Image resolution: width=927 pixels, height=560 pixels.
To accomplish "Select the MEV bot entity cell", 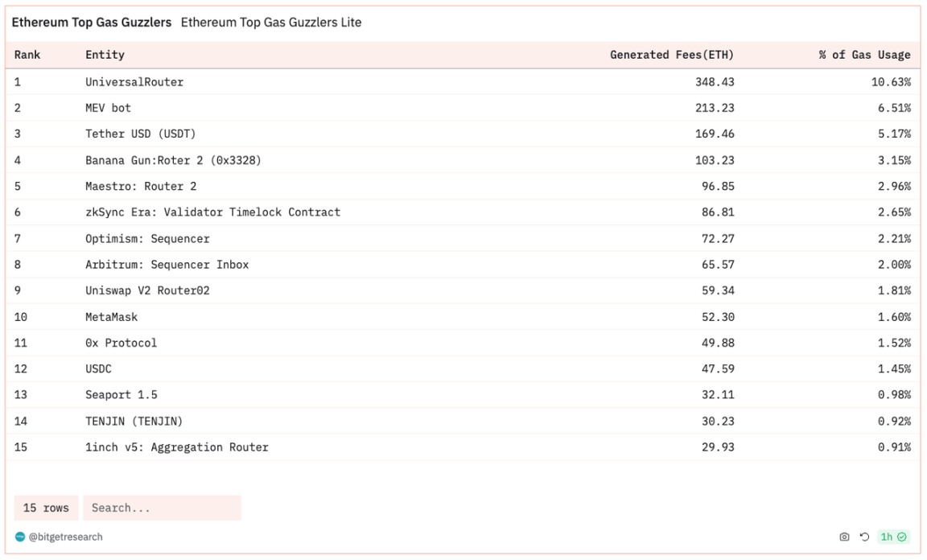I will [x=108, y=108].
